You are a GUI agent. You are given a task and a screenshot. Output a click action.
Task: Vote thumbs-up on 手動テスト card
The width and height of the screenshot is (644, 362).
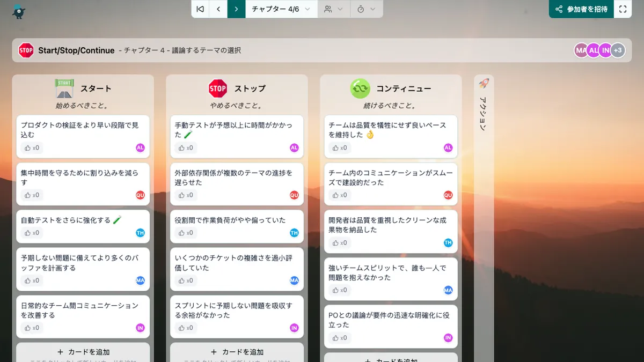pos(185,148)
